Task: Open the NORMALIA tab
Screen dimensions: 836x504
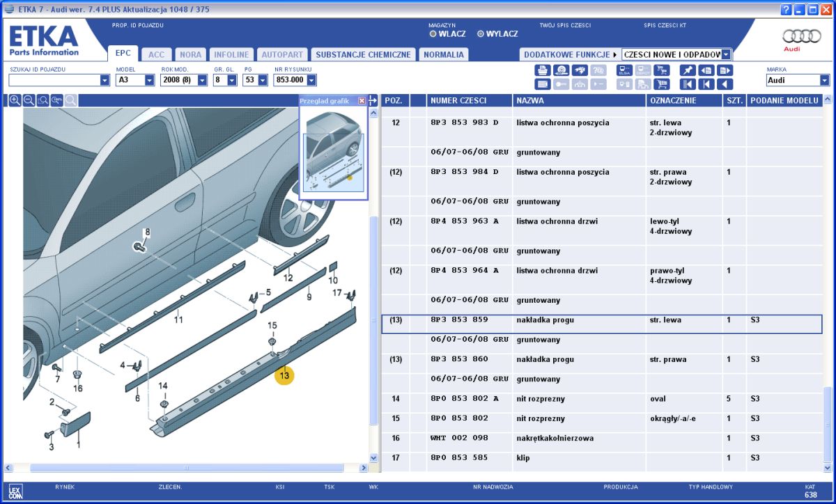Action: click(444, 54)
